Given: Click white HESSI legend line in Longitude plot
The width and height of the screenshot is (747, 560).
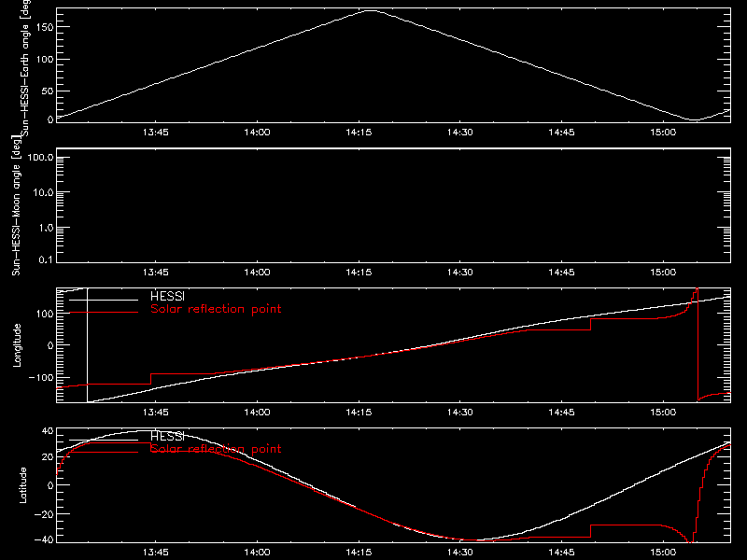Looking at the screenshot, I should click(104, 300).
